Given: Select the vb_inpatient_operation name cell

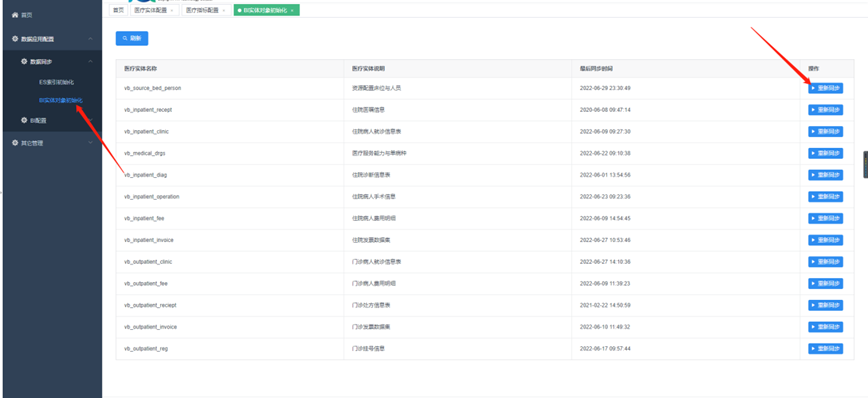Looking at the screenshot, I should pyautogui.click(x=230, y=197).
